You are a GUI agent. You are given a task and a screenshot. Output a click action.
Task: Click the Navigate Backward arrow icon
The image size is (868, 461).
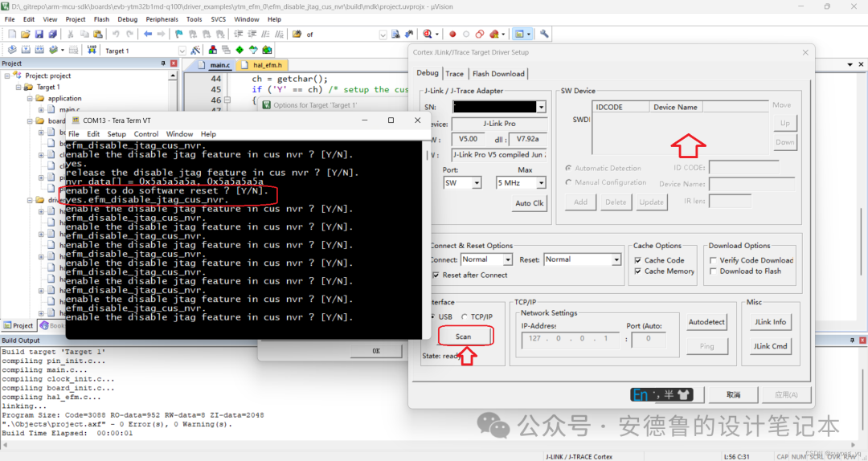pos(148,35)
